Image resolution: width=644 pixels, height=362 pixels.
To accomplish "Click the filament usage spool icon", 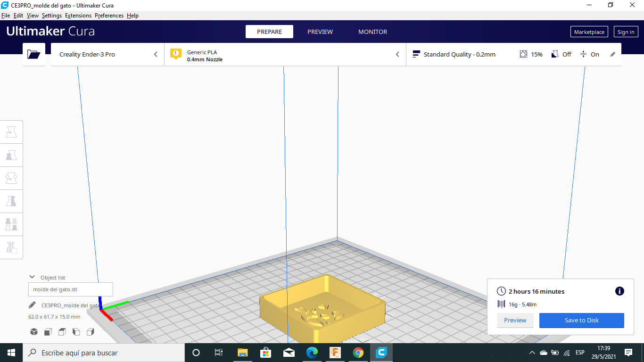I will pyautogui.click(x=501, y=304).
